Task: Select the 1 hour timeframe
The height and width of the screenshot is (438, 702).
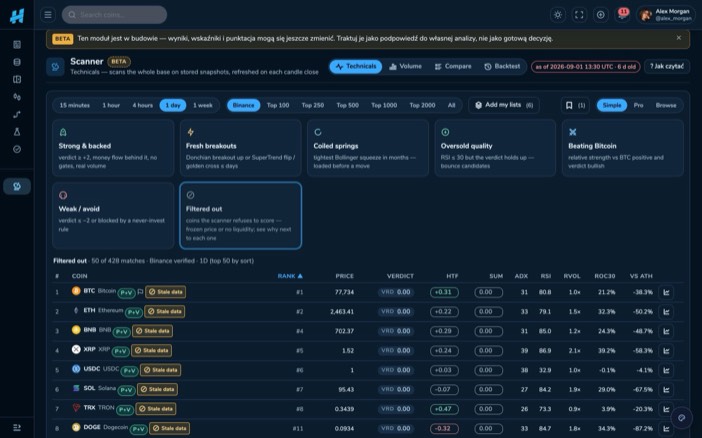Action: (x=111, y=105)
